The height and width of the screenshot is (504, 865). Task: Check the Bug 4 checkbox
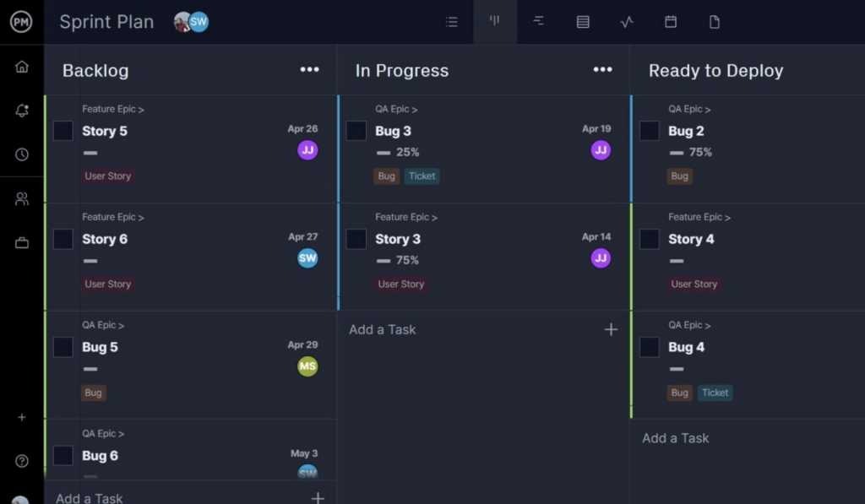[x=650, y=347]
